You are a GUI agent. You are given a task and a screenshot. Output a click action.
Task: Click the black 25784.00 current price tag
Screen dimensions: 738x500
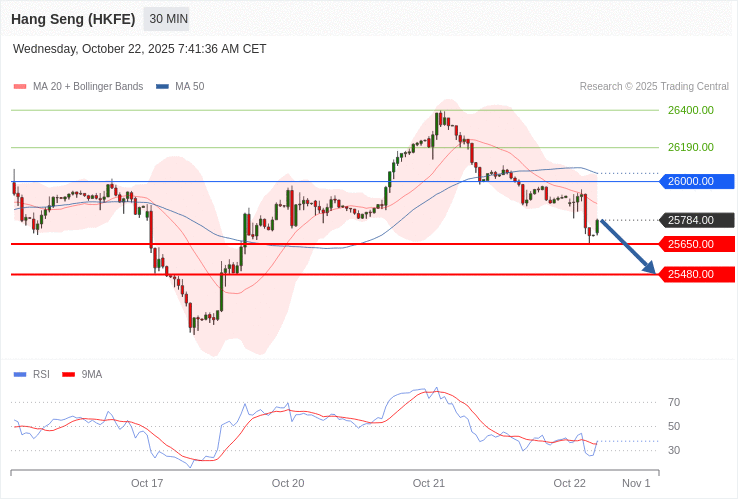[x=697, y=220]
